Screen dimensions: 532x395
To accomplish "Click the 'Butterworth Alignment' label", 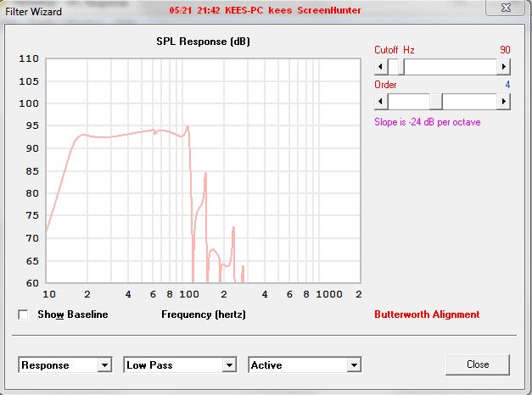I will coord(427,314).
